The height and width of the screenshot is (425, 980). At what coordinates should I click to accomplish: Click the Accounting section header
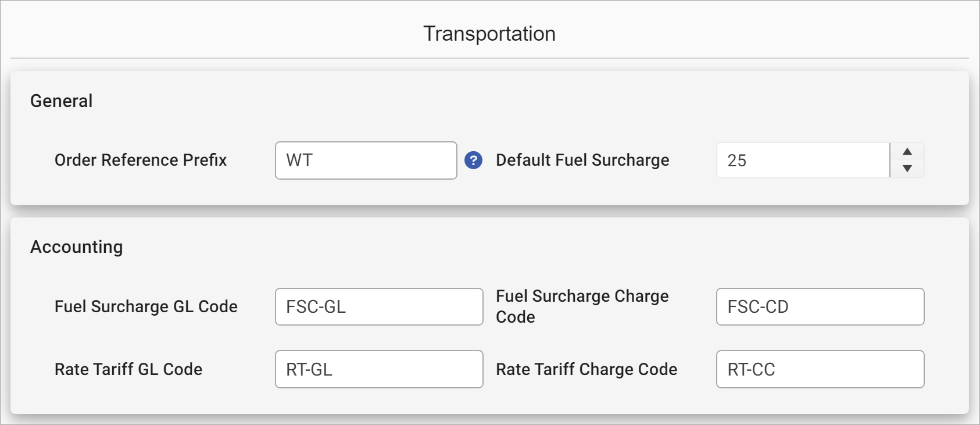pyautogui.click(x=76, y=247)
